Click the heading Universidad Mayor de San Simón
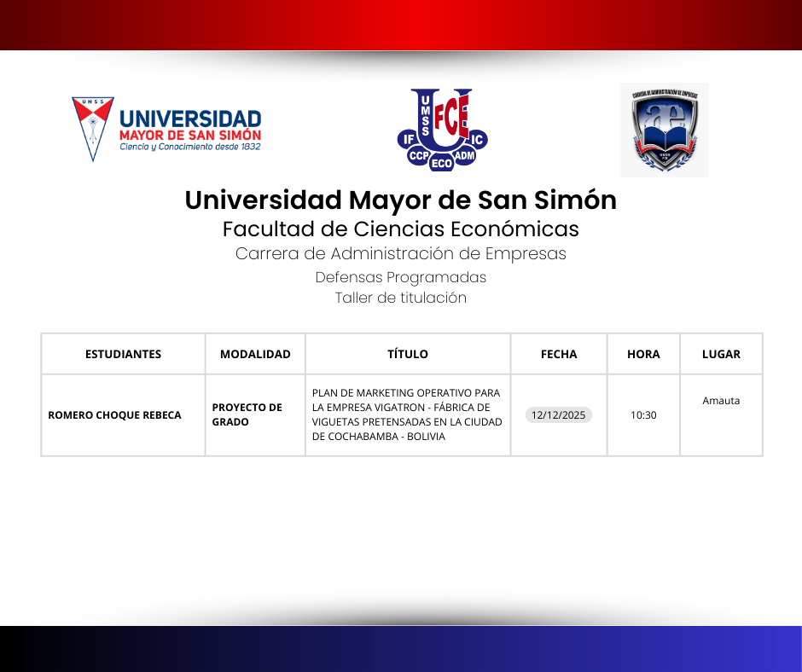 coord(401,200)
